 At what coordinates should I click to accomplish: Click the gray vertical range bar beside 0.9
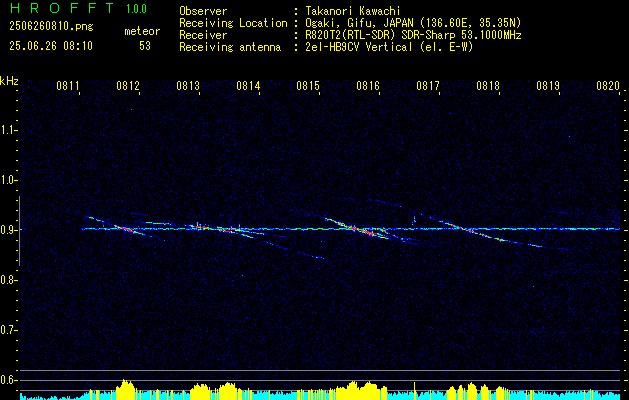coord(19,231)
